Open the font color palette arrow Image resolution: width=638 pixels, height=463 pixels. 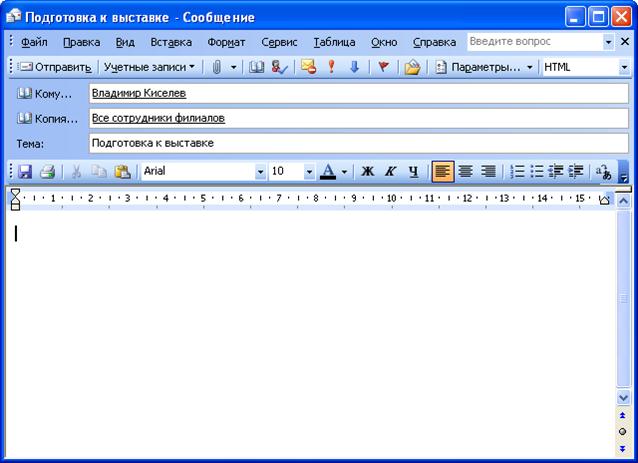(344, 171)
